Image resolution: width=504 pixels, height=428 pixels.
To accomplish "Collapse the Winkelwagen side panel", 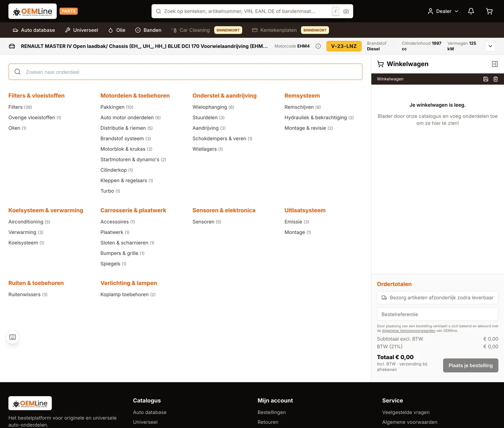I will click(495, 64).
